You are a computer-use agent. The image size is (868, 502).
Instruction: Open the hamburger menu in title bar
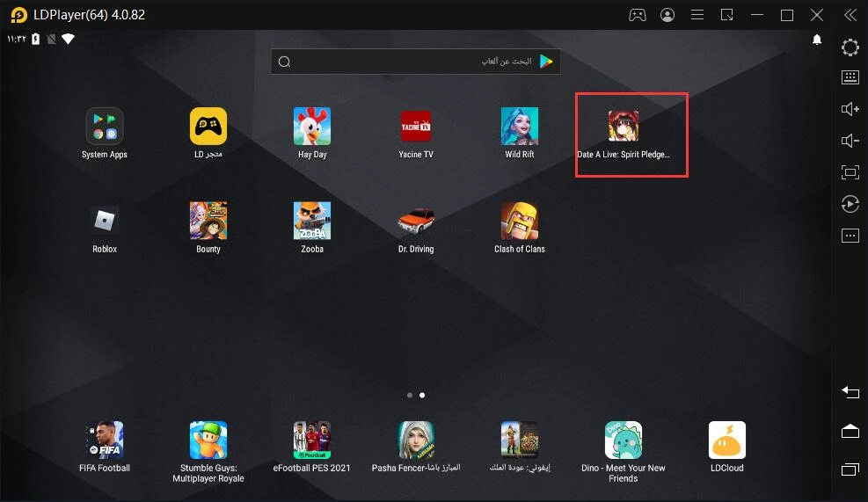pyautogui.click(x=697, y=15)
